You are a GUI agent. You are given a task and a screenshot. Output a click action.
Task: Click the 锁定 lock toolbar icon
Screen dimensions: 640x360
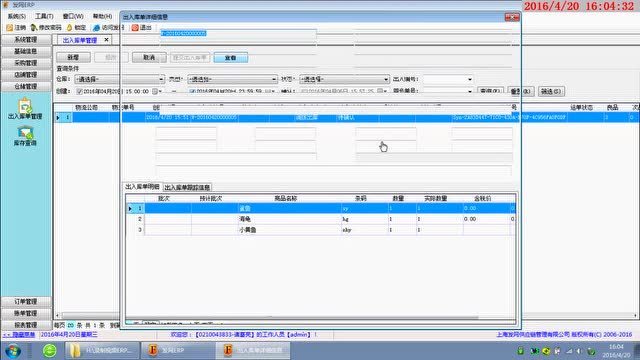(x=69, y=28)
